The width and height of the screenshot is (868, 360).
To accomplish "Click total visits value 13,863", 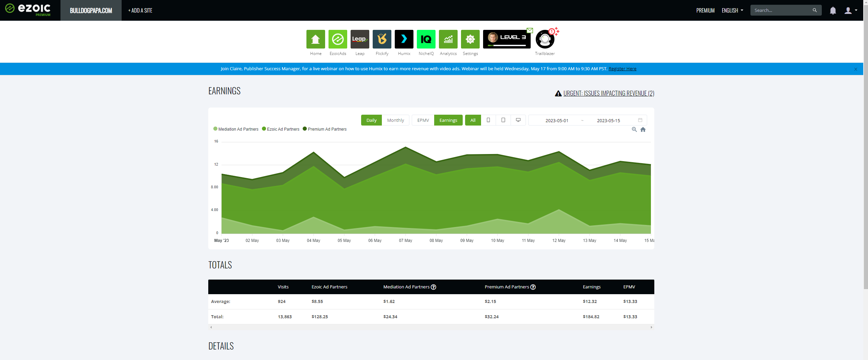I will click(285, 317).
